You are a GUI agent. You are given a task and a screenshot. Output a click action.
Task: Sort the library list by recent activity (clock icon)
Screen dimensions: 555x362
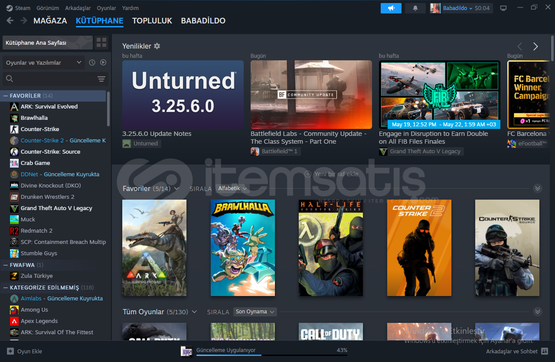92,63
